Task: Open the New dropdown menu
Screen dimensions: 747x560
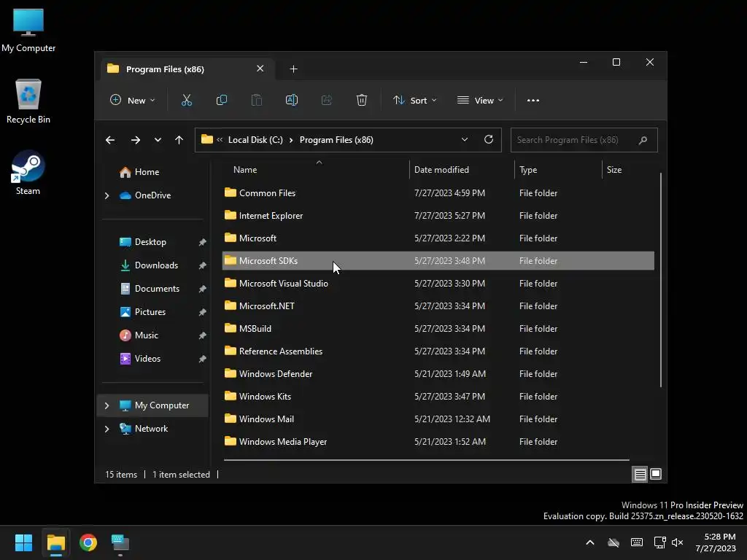Action: pyautogui.click(x=133, y=101)
